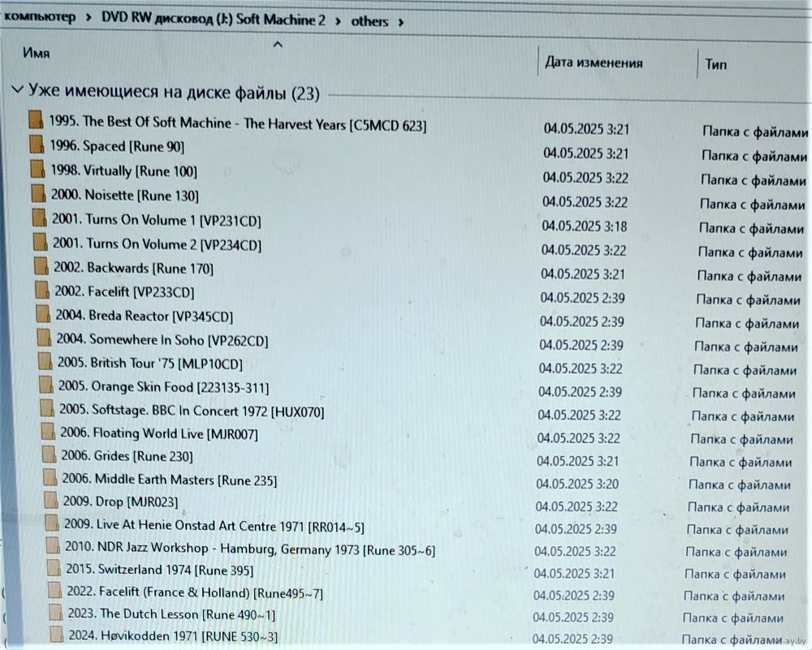Viewport: 812px width, 650px height.
Task: Click folder icon next to Floating World Live
Action: coord(48,432)
